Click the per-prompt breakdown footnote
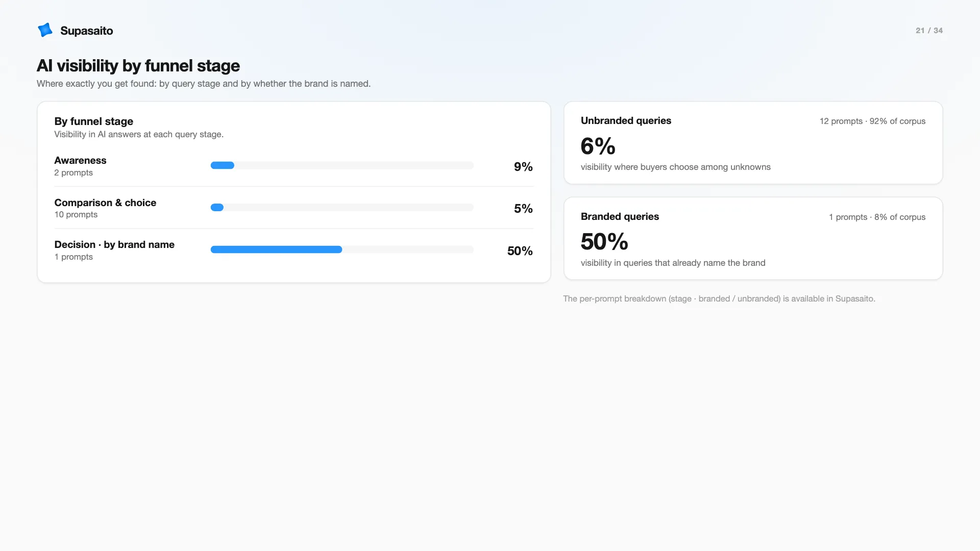 click(719, 299)
